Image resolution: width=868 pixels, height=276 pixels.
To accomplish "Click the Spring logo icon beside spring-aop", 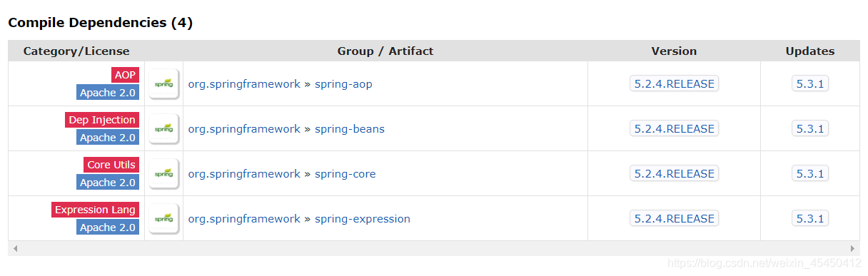I will click(163, 83).
